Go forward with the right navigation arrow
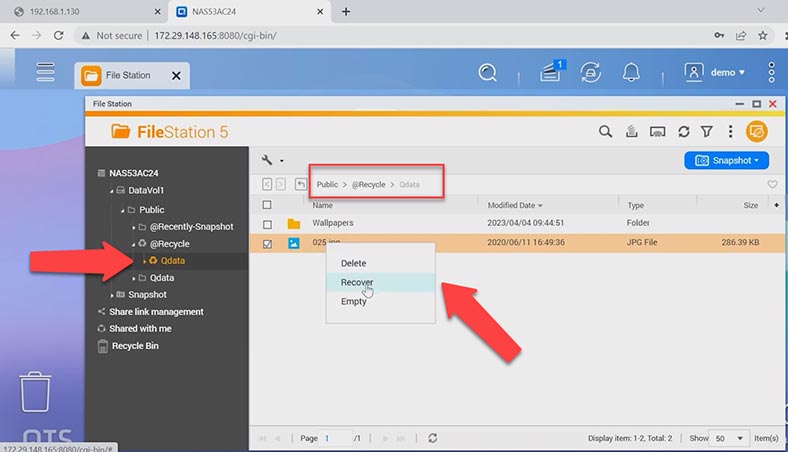The height and width of the screenshot is (452, 788). pos(281,185)
